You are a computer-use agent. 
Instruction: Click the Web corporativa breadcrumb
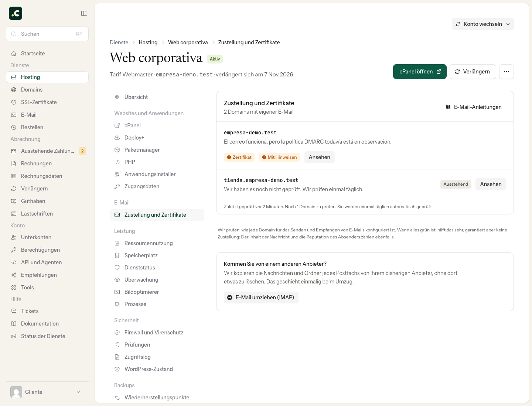click(x=188, y=42)
